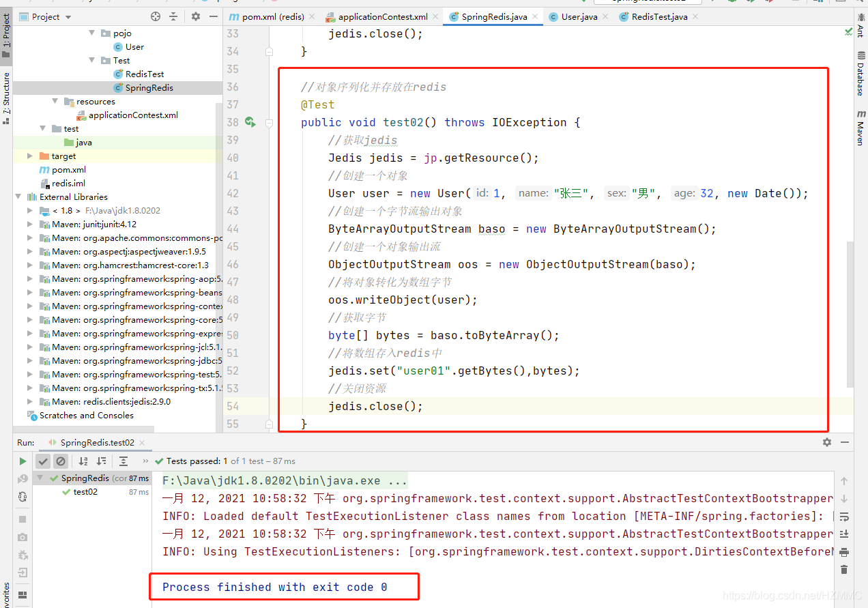Toggle the Ant tool window stripe
The image size is (868, 608).
[x=860, y=27]
